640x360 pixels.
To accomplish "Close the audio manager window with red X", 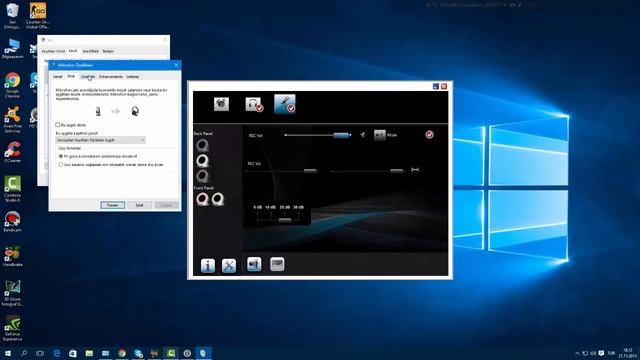I will tap(444, 86).
